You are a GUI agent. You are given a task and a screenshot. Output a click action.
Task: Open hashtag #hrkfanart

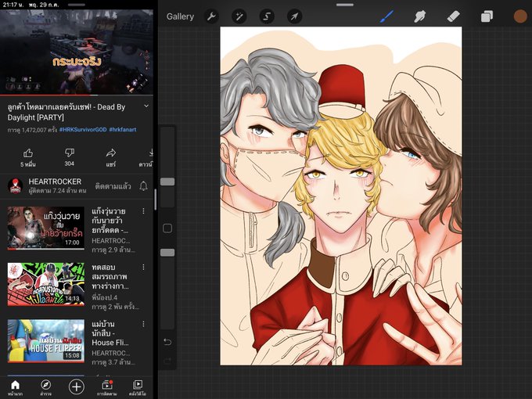[x=123, y=130]
